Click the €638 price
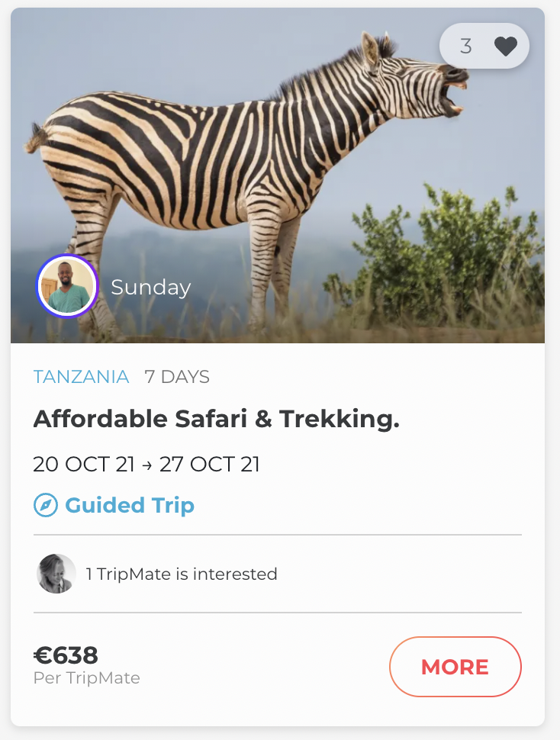Image resolution: width=560 pixels, height=740 pixels. [66, 655]
